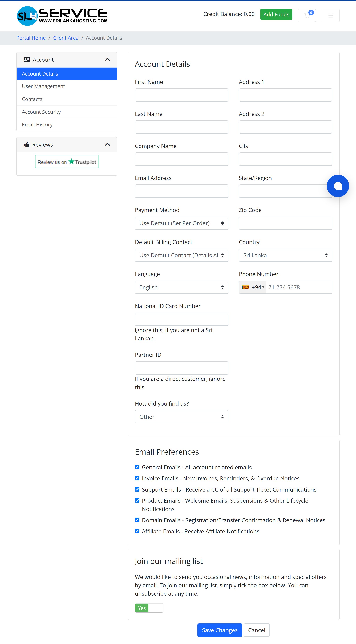Click the Save Changes button

coord(219,630)
